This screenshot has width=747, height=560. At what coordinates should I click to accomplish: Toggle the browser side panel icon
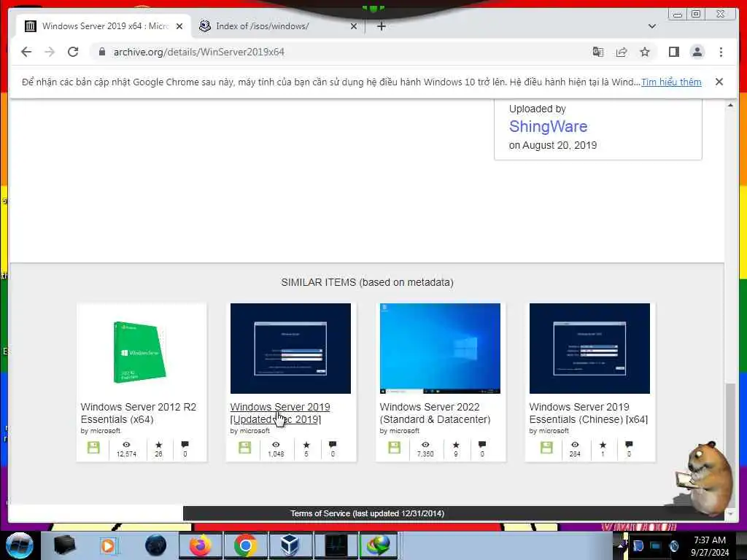tap(673, 52)
